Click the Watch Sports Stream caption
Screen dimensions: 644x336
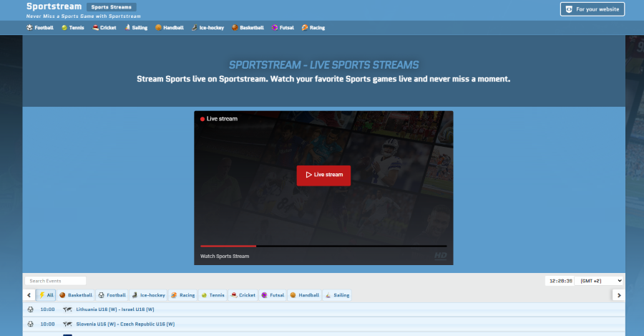[x=225, y=256]
